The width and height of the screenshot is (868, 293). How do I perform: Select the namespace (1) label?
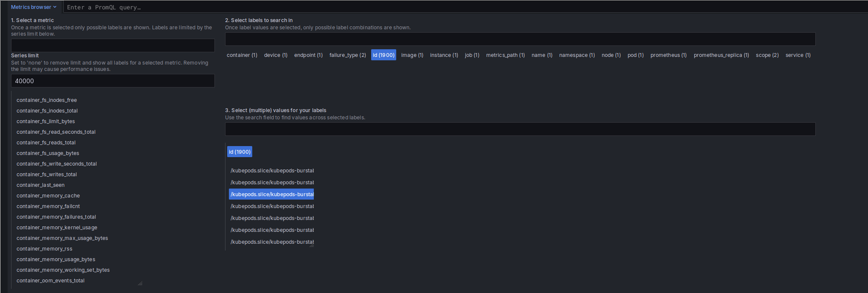coord(577,55)
